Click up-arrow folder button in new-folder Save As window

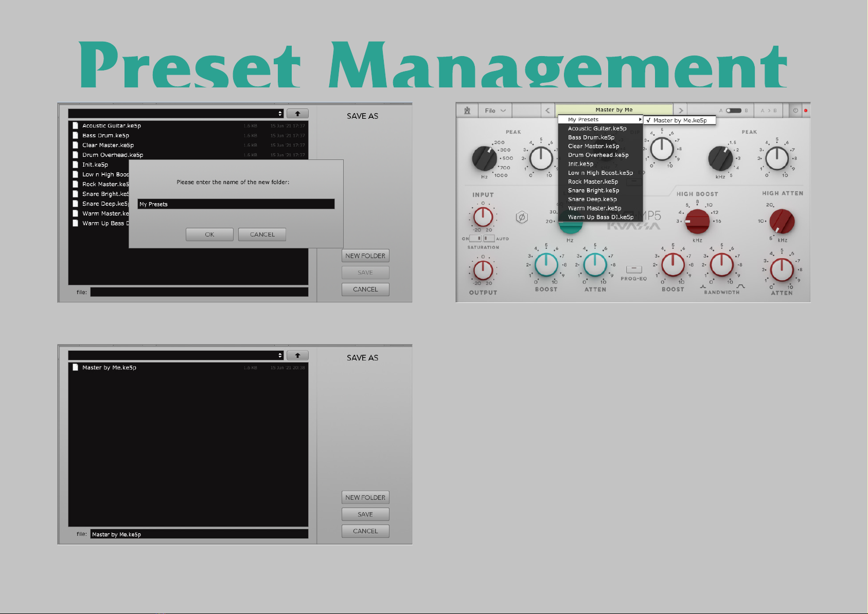pyautogui.click(x=297, y=114)
